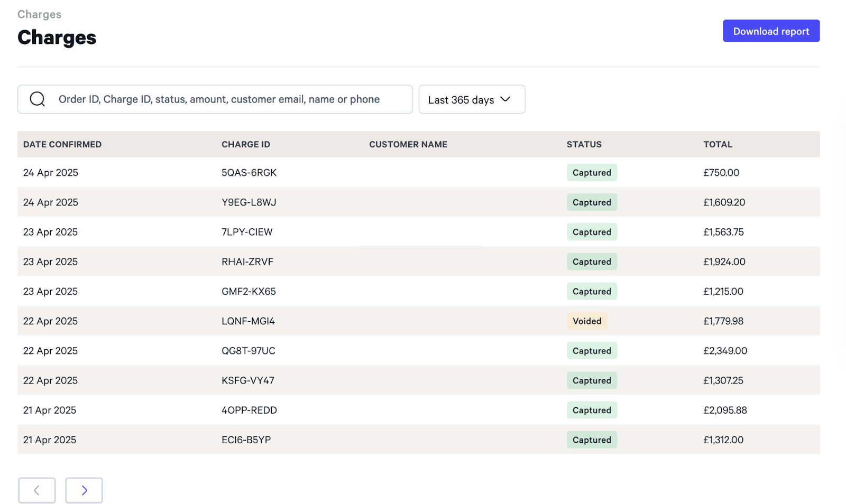The image size is (846, 504).
Task: Open charge LQNF-MGI4
Action: [x=248, y=321]
